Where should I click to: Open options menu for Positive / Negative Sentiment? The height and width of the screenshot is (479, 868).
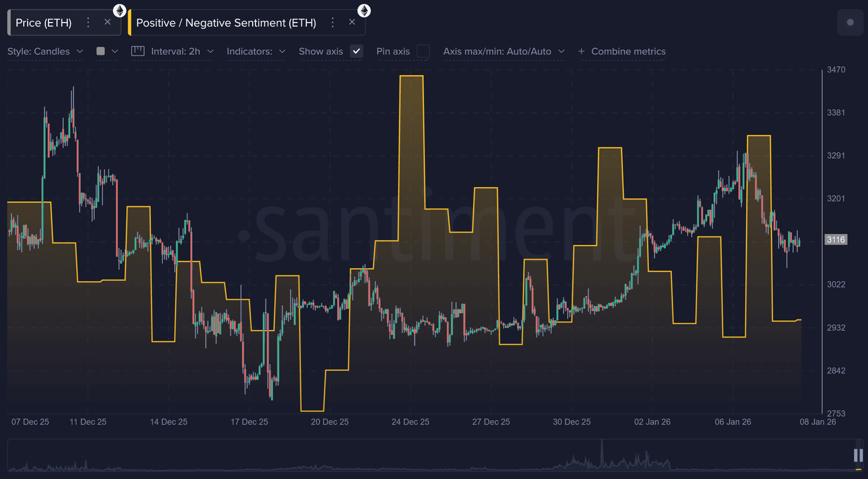333,23
